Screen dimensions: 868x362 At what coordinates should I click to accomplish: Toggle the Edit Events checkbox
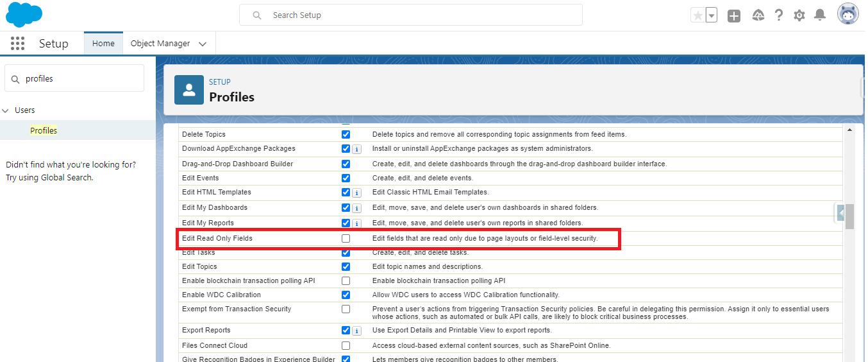346,178
